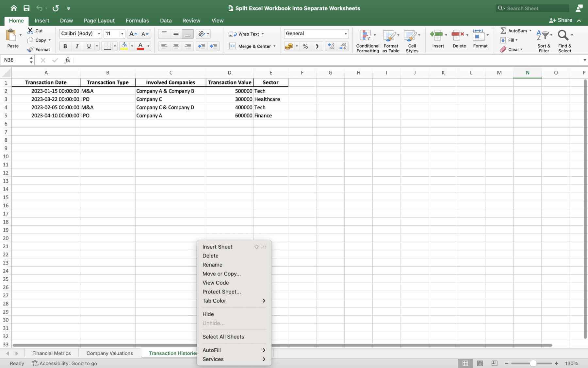The image size is (588, 368).
Task: Expand the Clear dropdown arrow
Action: 522,50
